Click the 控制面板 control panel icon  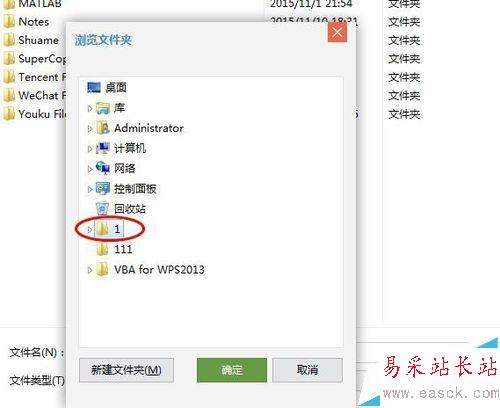[x=103, y=189]
